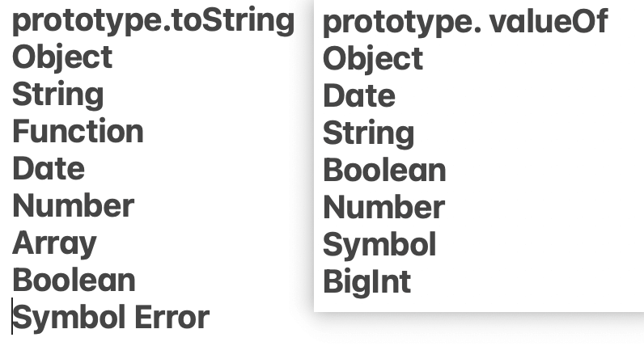Click the prototype.toString heading text

click(x=153, y=21)
